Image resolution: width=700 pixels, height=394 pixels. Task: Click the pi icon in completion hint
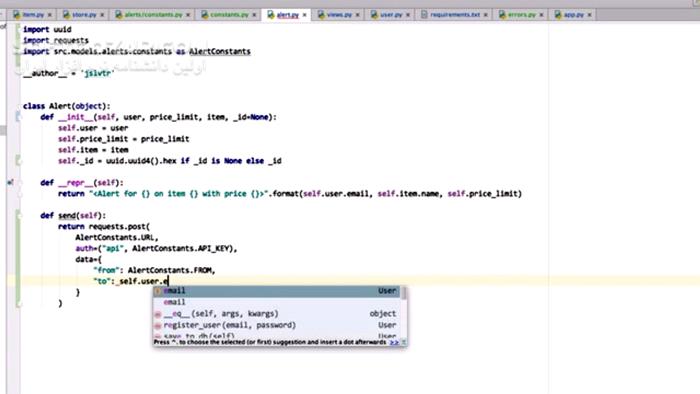click(404, 342)
